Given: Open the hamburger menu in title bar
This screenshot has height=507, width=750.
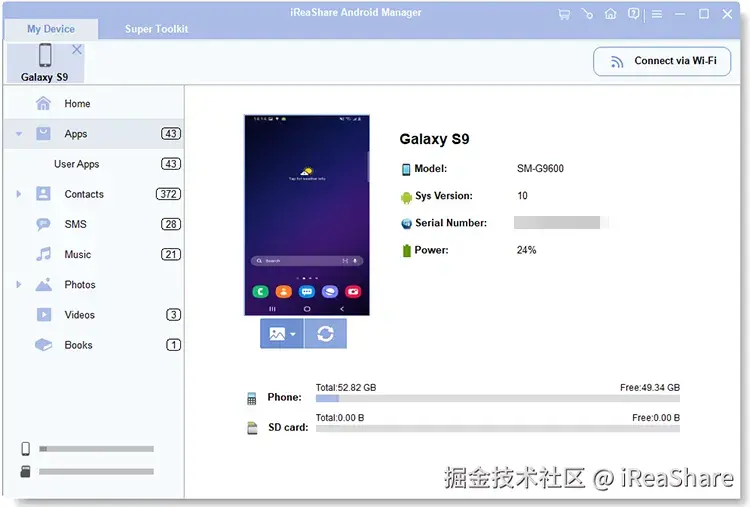Looking at the screenshot, I should point(657,14).
